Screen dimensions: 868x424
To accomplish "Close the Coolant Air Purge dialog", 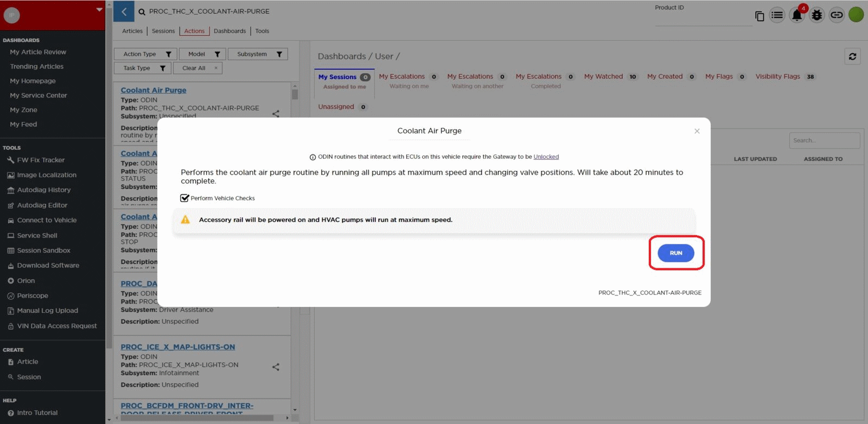I will (x=697, y=131).
